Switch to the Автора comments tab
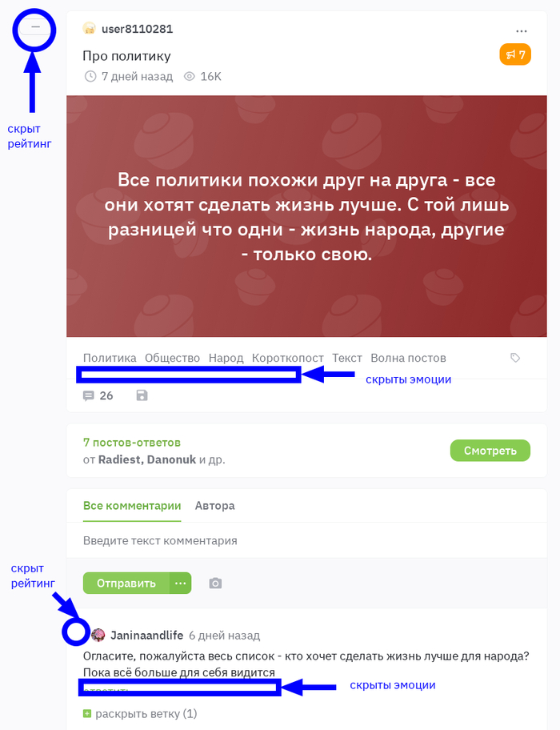560x730 pixels. click(x=215, y=506)
